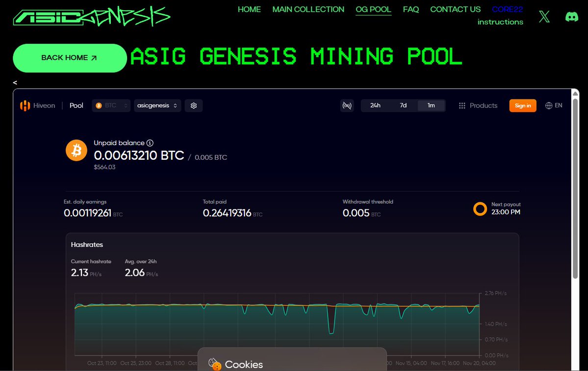Click the Next payout progress ring

point(480,209)
